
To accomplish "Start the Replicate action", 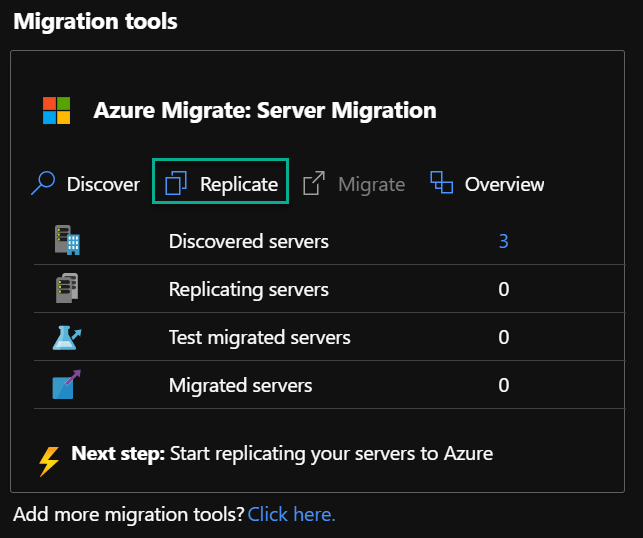I will 221,183.
